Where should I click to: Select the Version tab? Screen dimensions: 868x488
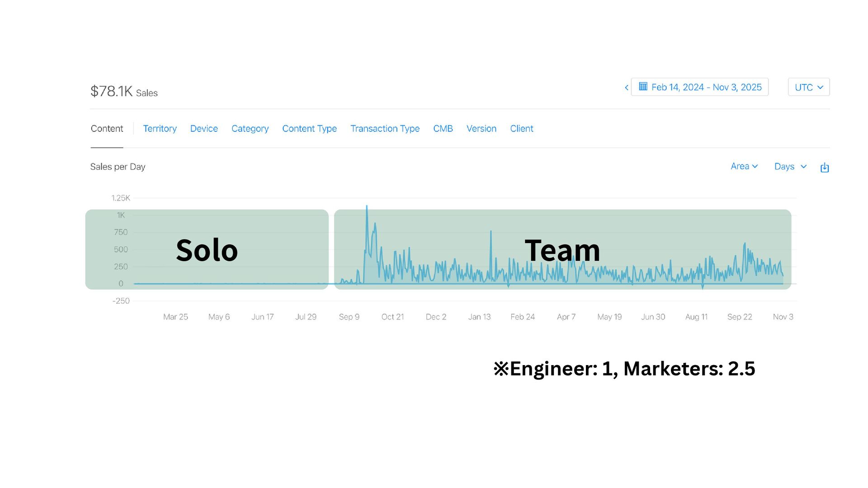(x=481, y=129)
